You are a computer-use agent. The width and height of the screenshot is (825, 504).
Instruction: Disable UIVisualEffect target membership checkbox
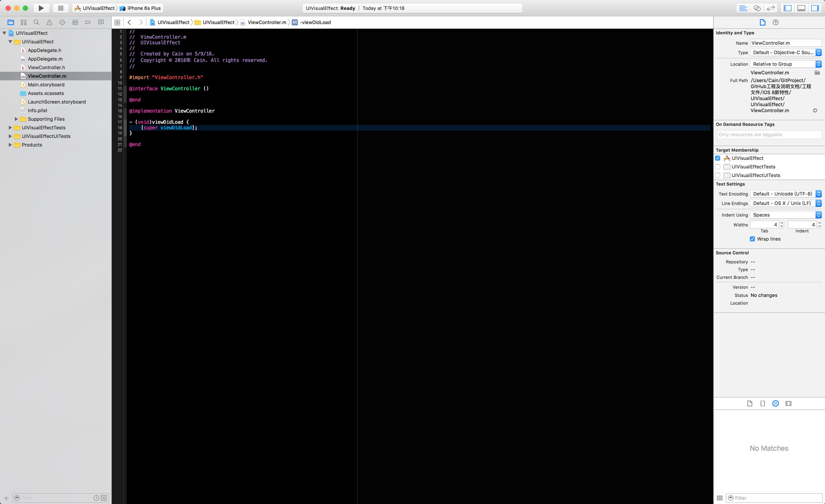point(718,158)
